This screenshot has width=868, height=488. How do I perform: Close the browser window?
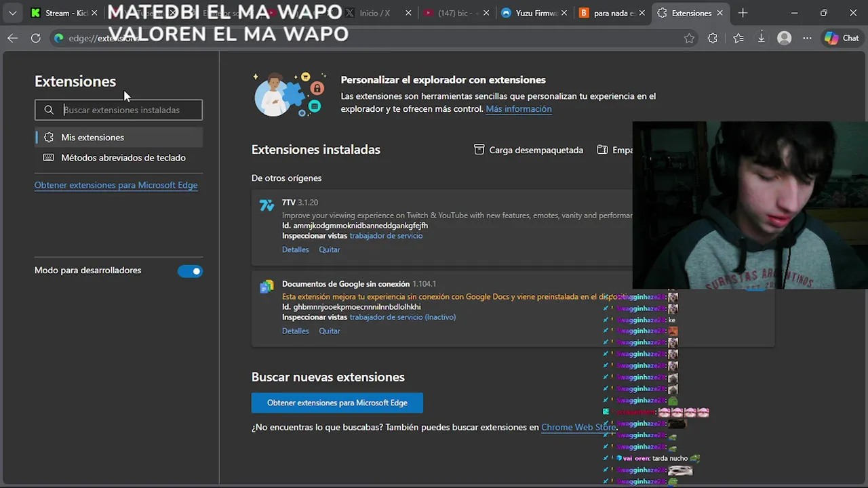pyautogui.click(x=854, y=13)
